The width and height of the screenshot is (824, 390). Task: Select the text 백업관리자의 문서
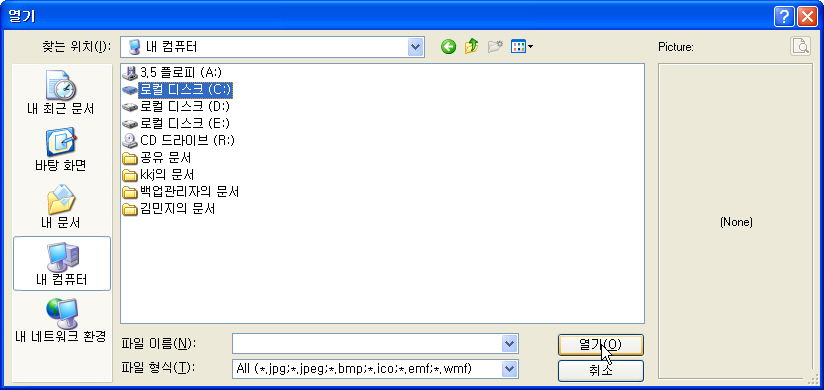(x=190, y=192)
